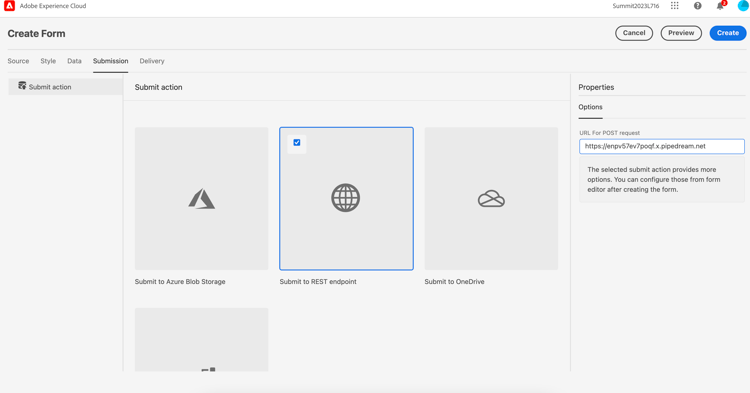Image resolution: width=750 pixels, height=393 pixels.
Task: Click the OneDrive cloud icon
Action: [x=491, y=198]
